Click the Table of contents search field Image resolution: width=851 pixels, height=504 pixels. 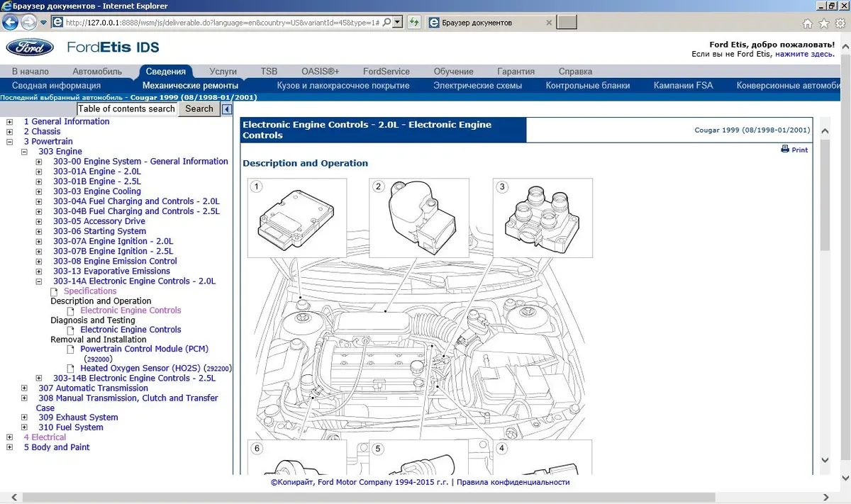tap(127, 109)
